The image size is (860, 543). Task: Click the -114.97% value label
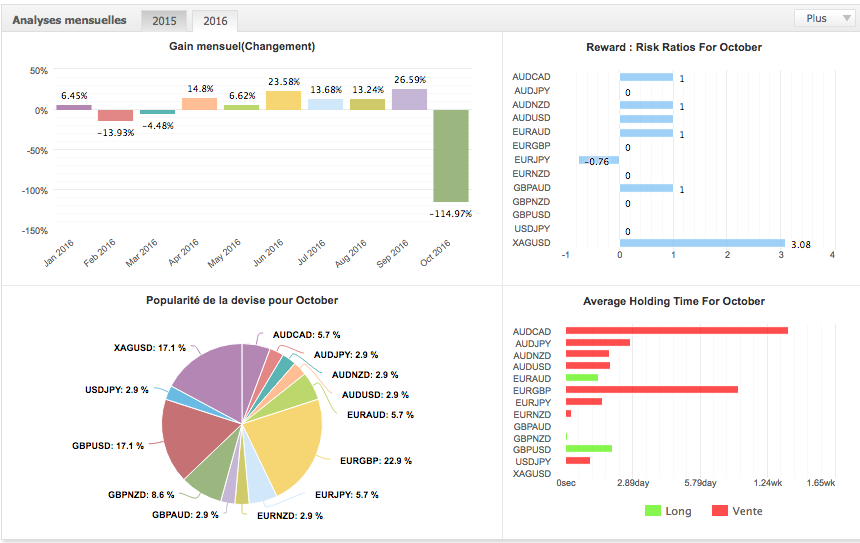450,213
